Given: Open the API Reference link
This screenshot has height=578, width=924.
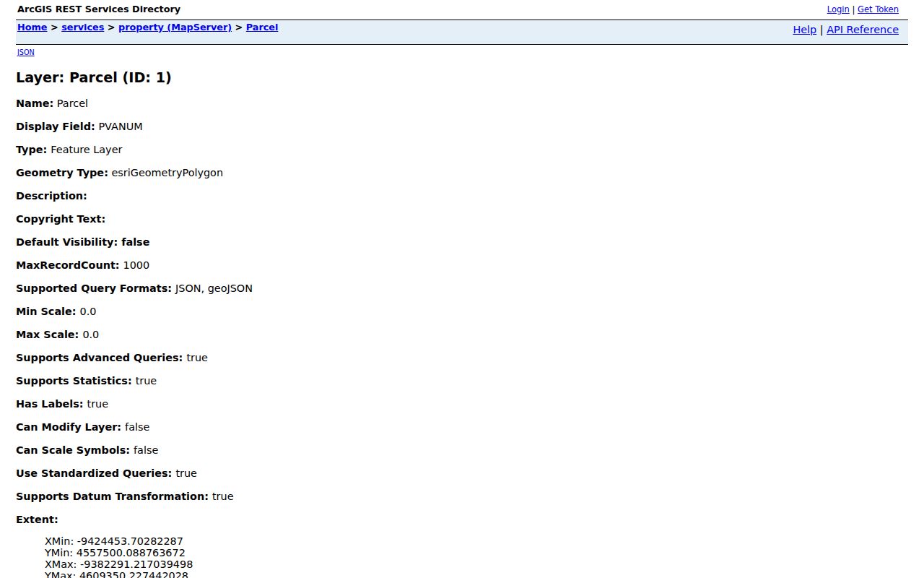Looking at the screenshot, I should (x=863, y=30).
